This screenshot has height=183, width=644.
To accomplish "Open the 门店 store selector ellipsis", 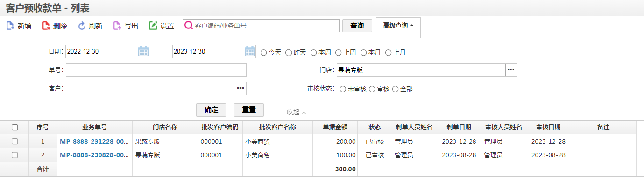I will coord(511,70).
